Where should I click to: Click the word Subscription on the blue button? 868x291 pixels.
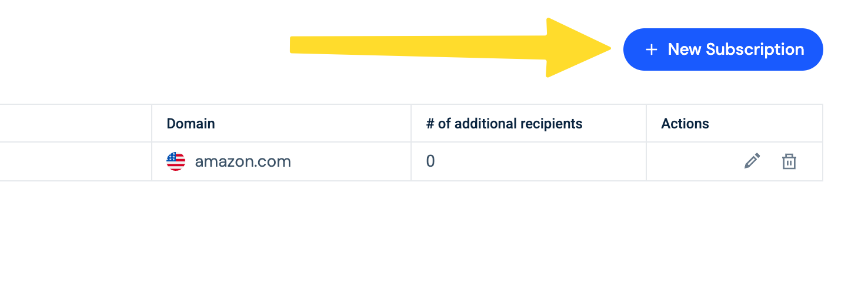pyautogui.click(x=755, y=50)
